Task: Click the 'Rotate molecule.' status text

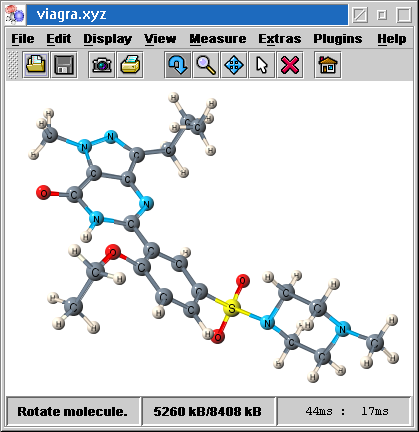Action: coord(72,411)
